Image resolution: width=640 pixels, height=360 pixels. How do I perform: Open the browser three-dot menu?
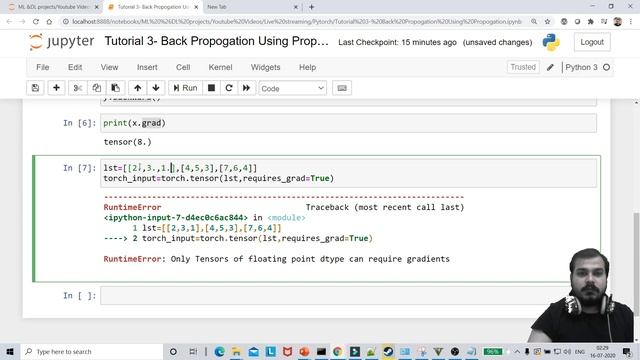pyautogui.click(x=631, y=22)
